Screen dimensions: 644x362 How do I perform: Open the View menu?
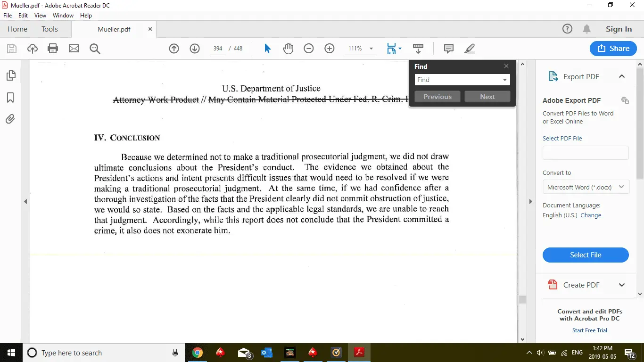click(x=40, y=16)
